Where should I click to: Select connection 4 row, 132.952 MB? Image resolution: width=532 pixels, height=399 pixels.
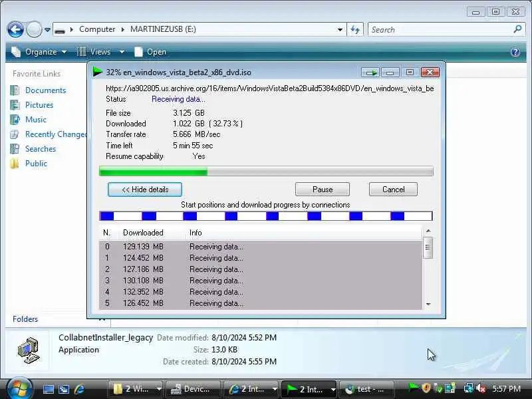click(x=260, y=292)
